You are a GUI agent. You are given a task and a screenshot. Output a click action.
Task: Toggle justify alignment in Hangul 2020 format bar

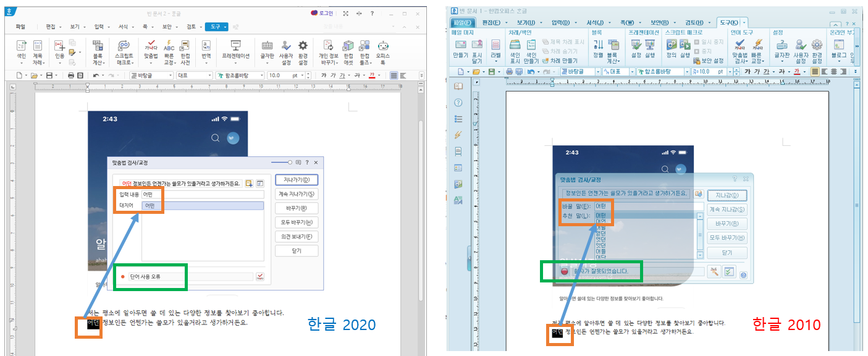tap(394, 75)
